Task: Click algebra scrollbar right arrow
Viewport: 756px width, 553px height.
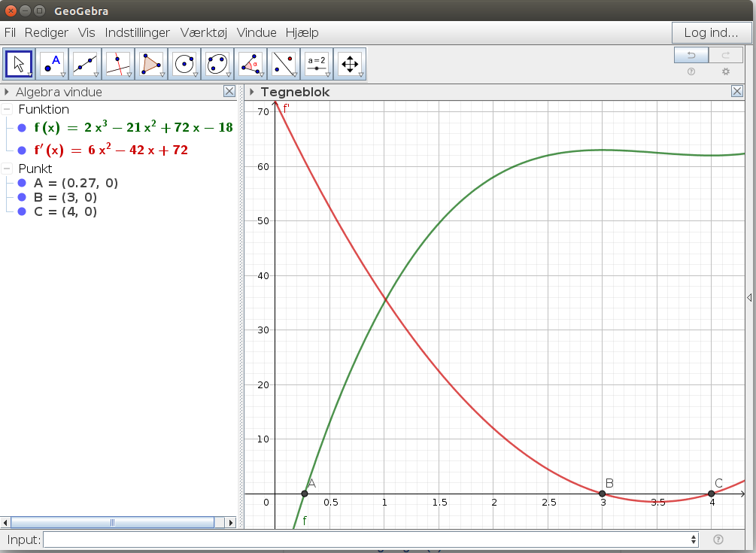Action: [231, 522]
